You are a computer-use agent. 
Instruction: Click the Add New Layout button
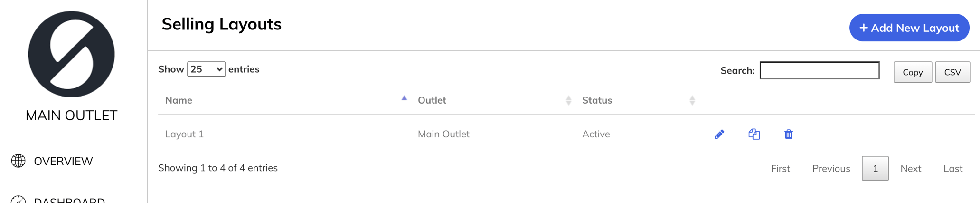click(909, 28)
